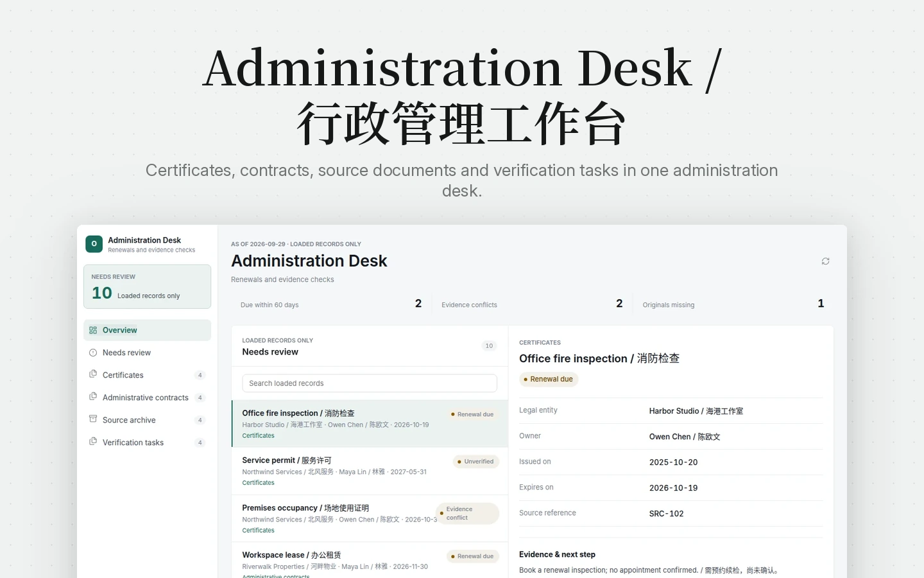924x578 pixels.
Task: Click the 2026-10-19 expiry date value
Action: [x=673, y=488]
